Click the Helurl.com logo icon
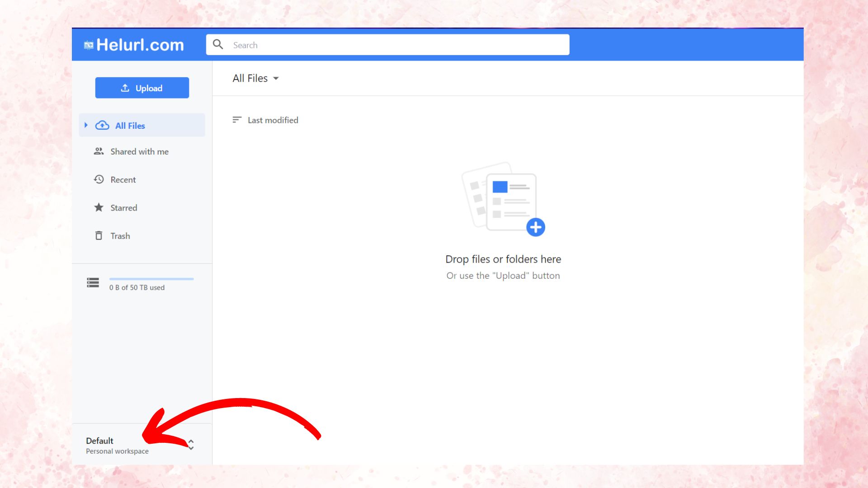Viewport: 868px width, 488px height. 89,44
